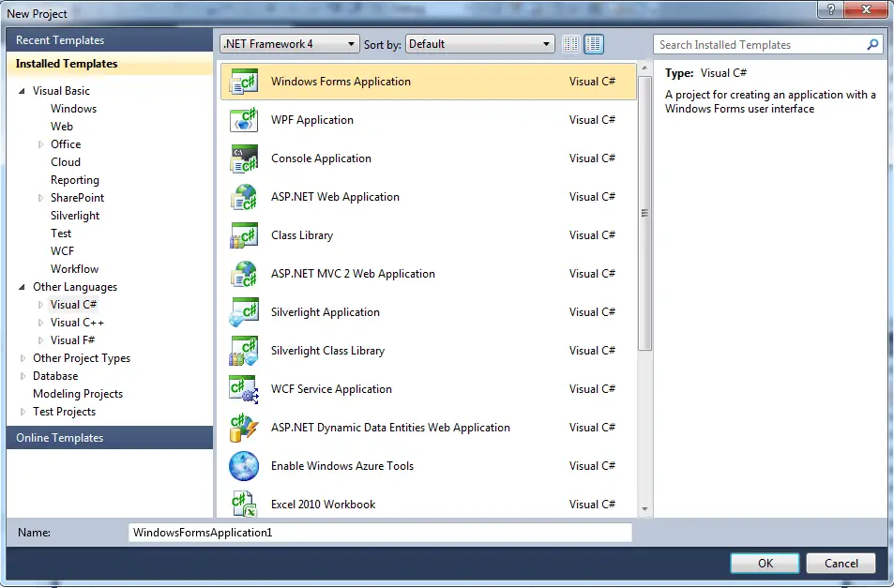Click the Cancel button
This screenshot has height=588, width=894.
(x=841, y=564)
